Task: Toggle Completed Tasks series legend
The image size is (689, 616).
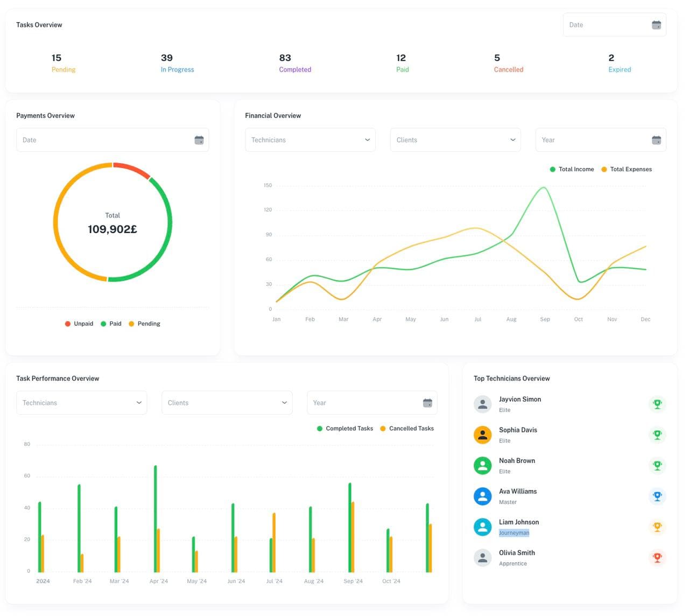Action: coord(345,429)
